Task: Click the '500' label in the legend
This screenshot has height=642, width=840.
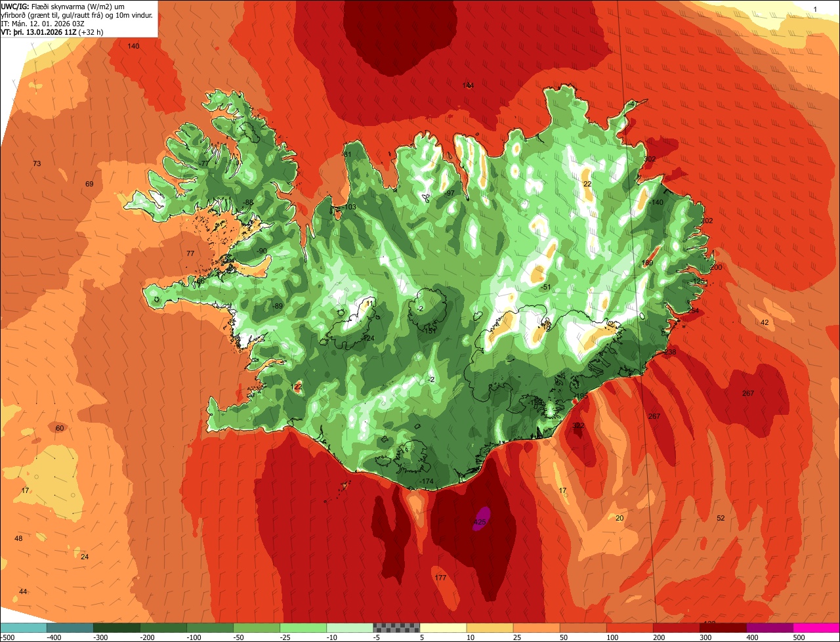Action: 799,637
